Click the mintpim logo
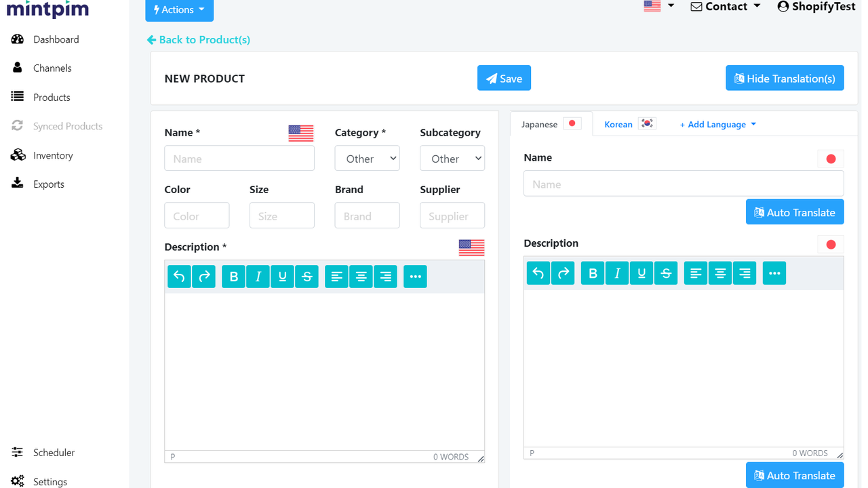The width and height of the screenshot is (868, 488). [47, 9]
